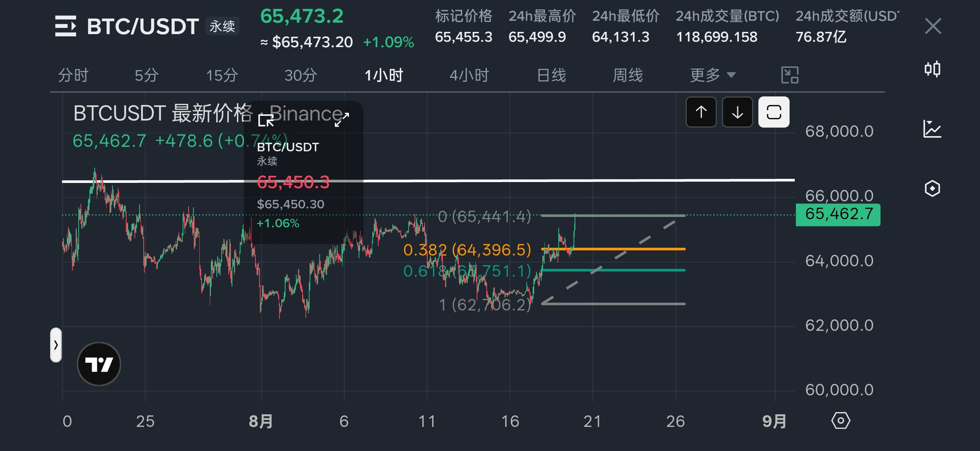Click the green current price label 65,462.7
980x451 pixels.
point(838,214)
